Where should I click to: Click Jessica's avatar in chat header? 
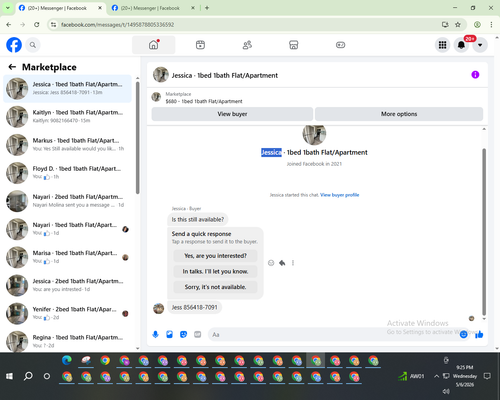click(x=161, y=75)
